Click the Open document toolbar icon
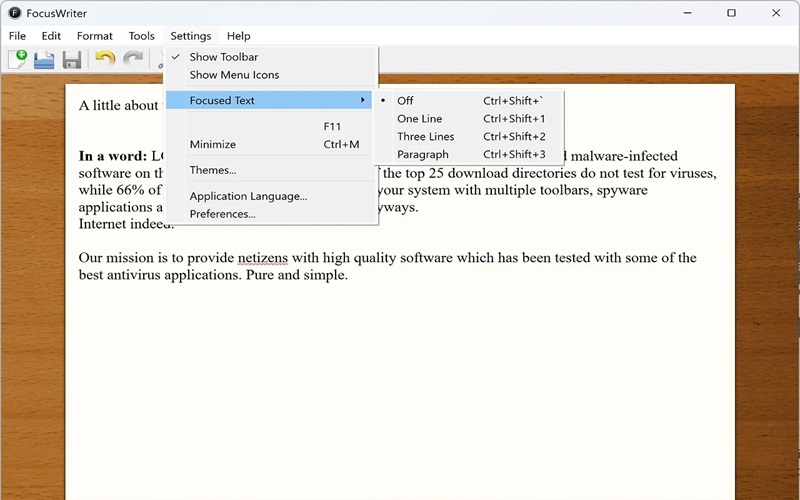The width and height of the screenshot is (800, 500). point(44,59)
